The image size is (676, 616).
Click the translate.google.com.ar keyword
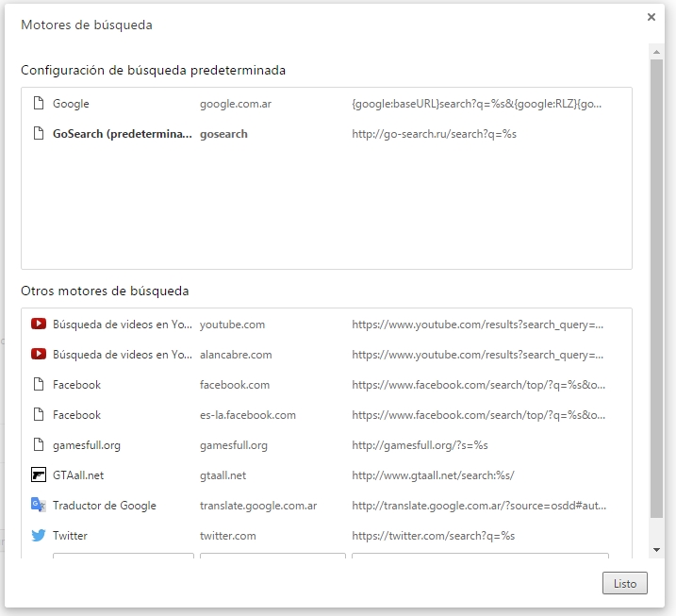click(x=258, y=506)
